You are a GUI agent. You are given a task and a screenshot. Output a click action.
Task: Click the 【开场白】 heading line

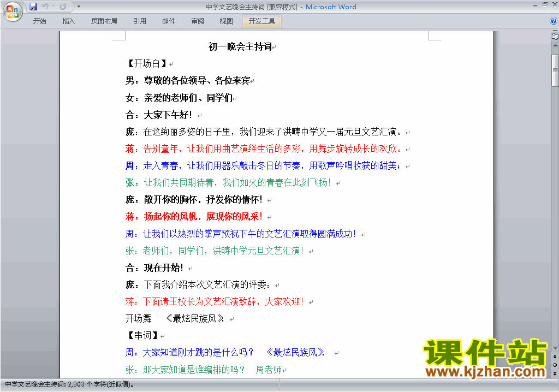pos(147,64)
